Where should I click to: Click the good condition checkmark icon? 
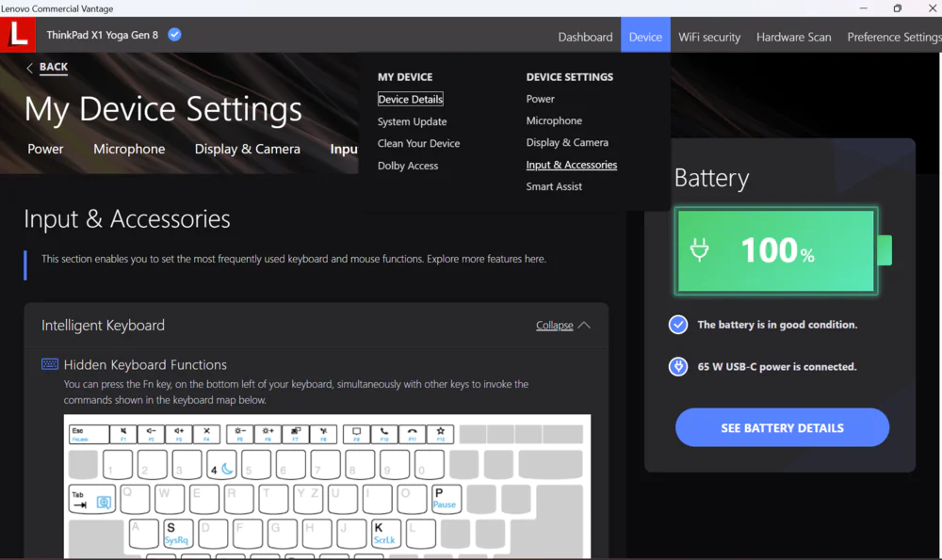pos(678,325)
